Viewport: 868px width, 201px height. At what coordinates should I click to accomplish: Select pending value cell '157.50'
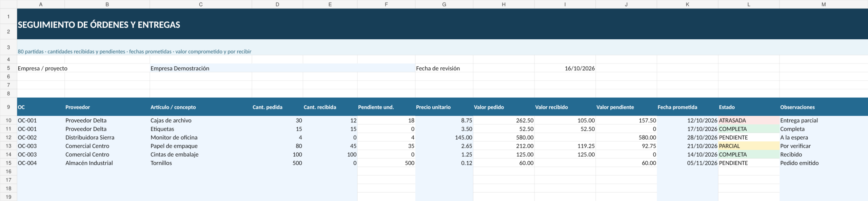[626, 120]
